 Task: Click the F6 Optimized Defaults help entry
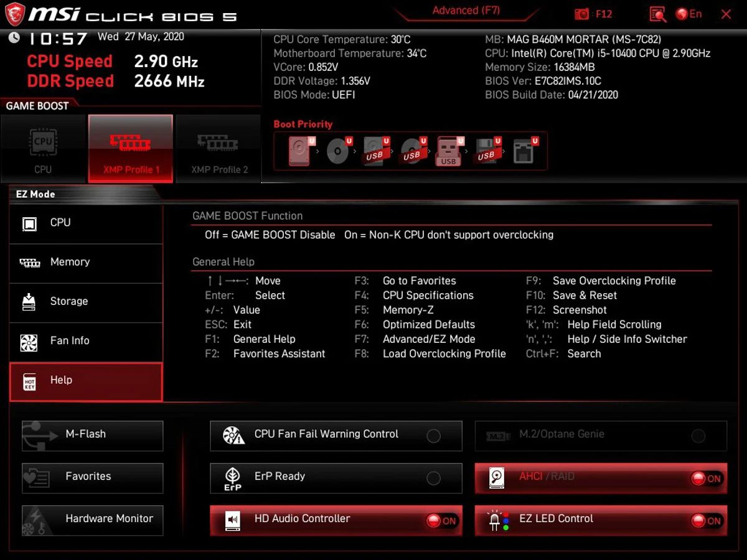[415, 325]
